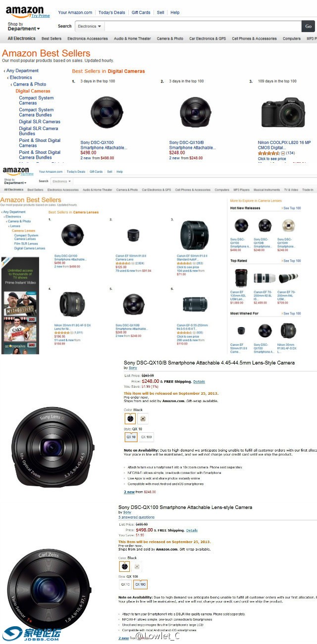Switch to the Camera & Photo tab

coord(170,39)
